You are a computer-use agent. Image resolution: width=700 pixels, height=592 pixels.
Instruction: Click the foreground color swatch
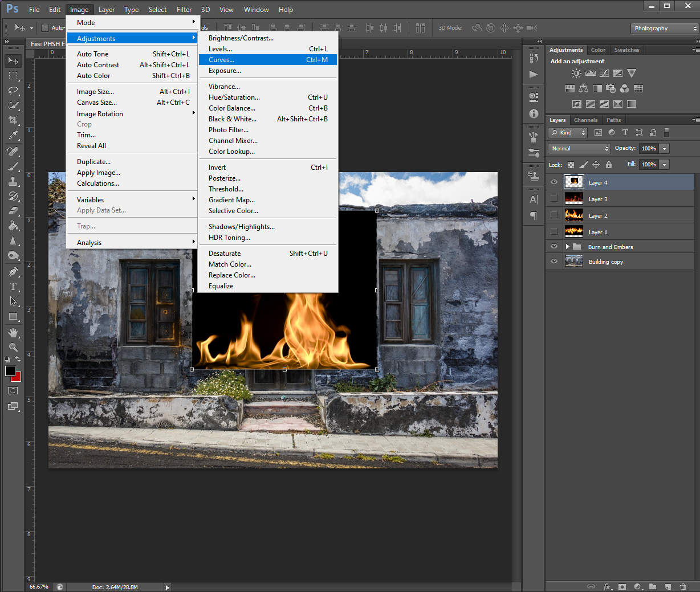pos(10,371)
